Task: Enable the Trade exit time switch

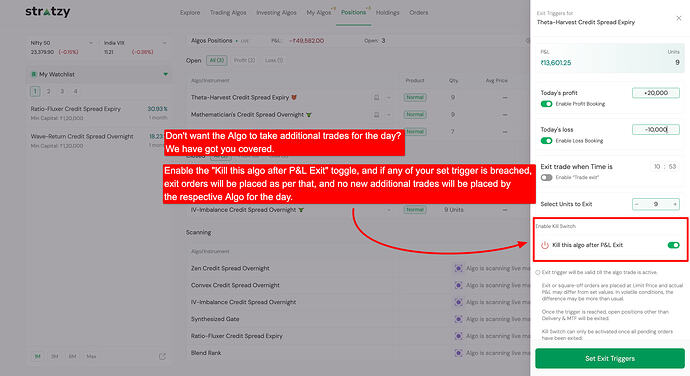Action: 547,177
